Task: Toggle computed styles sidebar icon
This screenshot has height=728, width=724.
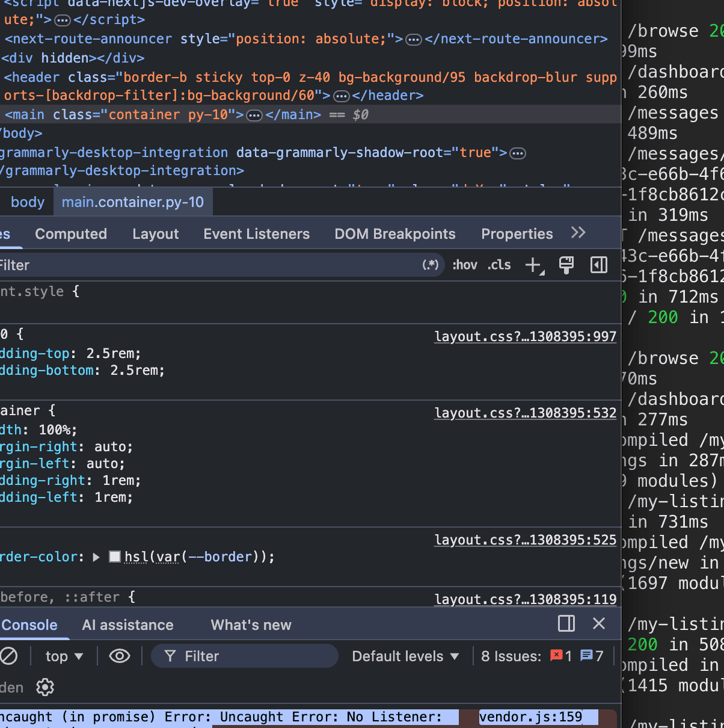Action: [x=599, y=265]
